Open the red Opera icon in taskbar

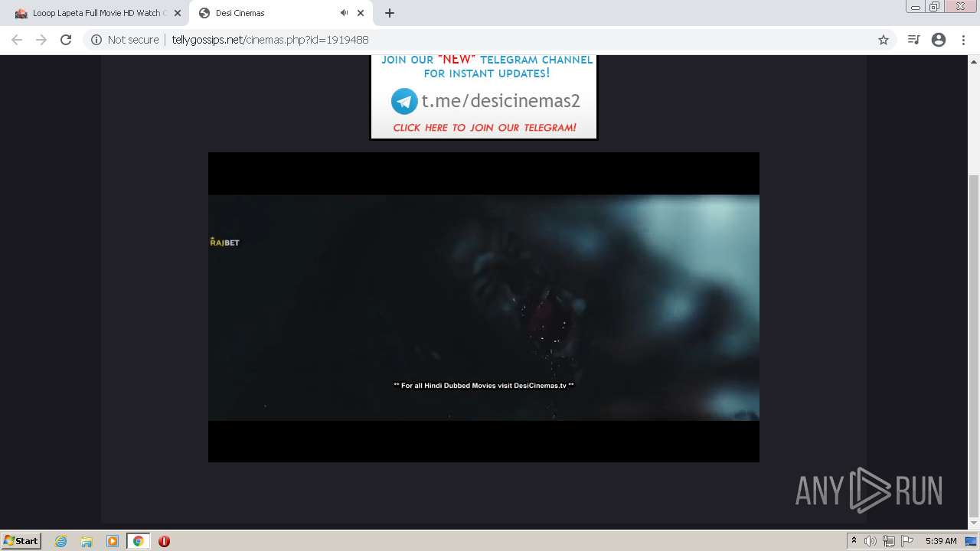[x=164, y=541]
